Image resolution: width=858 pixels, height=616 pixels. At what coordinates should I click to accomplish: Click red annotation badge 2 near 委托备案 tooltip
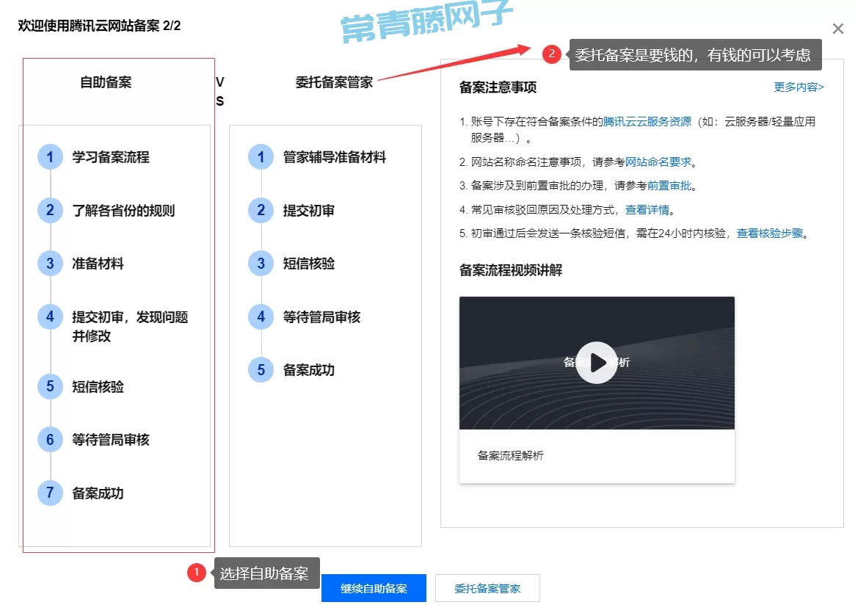point(552,54)
